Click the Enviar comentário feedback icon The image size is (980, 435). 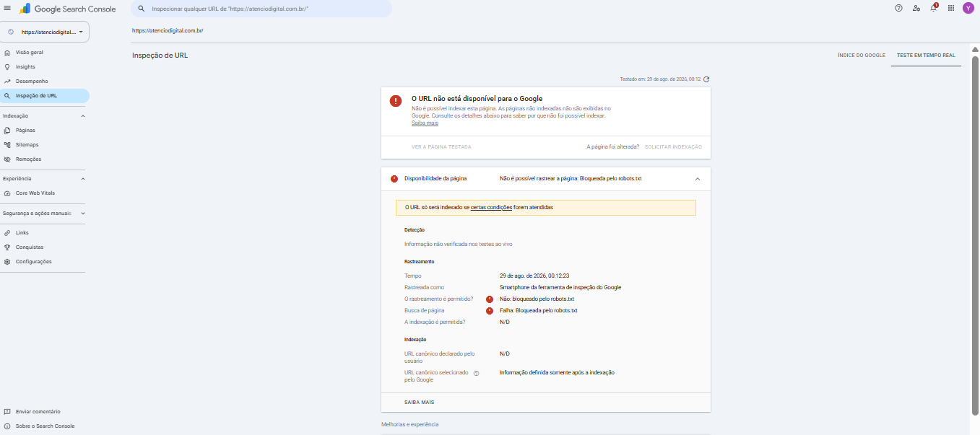(x=7, y=412)
